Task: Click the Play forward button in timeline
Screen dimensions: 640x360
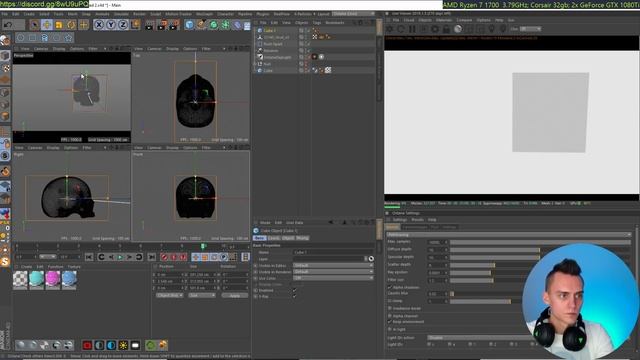Action: [120, 257]
